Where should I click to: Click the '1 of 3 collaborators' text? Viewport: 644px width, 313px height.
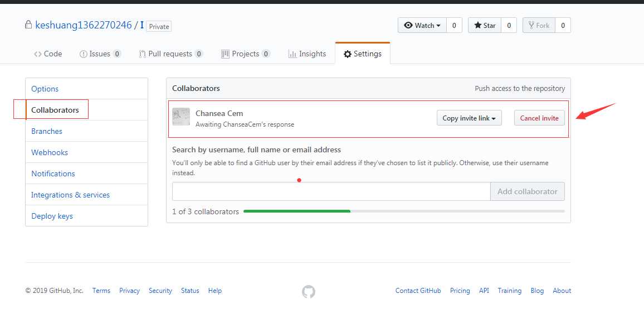(x=206, y=212)
